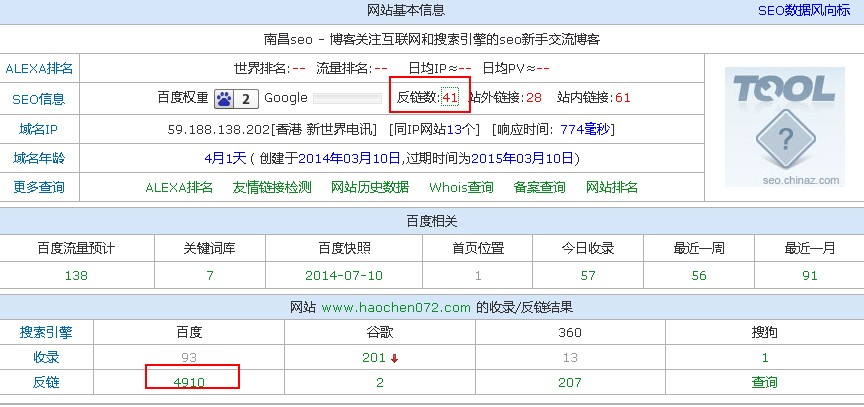Click the 网站基本信息 section header

tap(406, 10)
